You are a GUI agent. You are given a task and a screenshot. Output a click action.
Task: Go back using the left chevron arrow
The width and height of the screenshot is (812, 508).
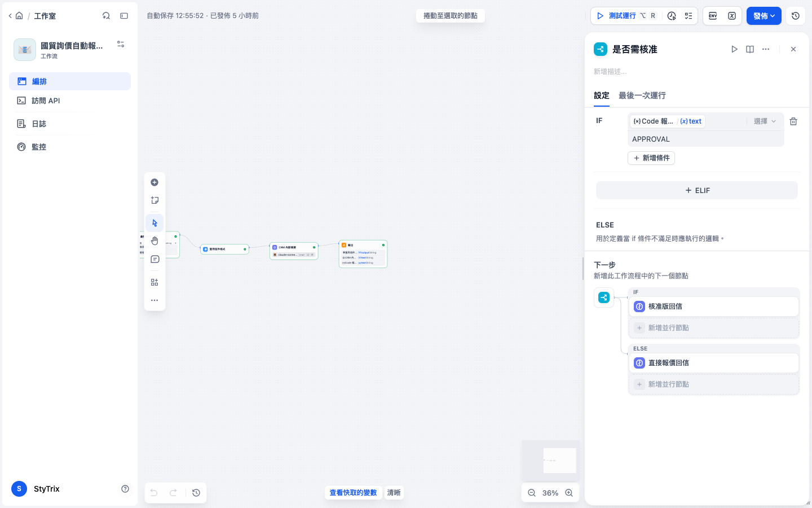tap(10, 16)
